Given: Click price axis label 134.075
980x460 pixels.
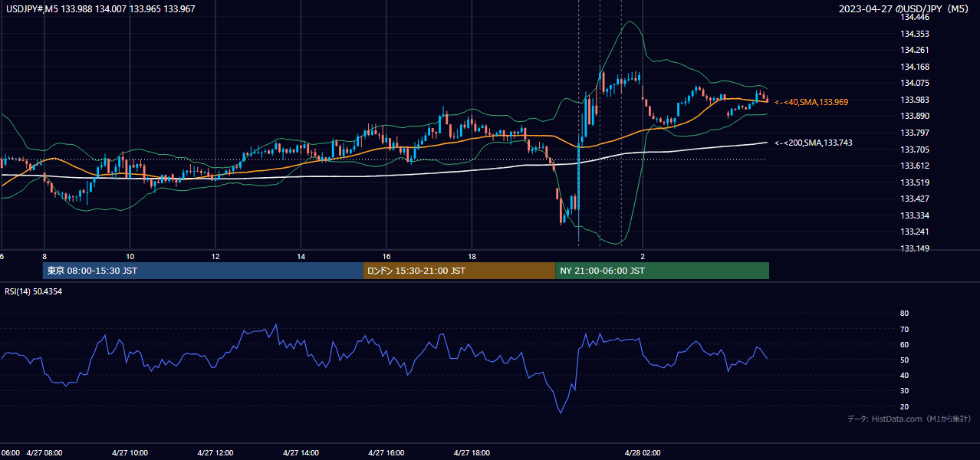Looking at the screenshot, I should point(916,83).
